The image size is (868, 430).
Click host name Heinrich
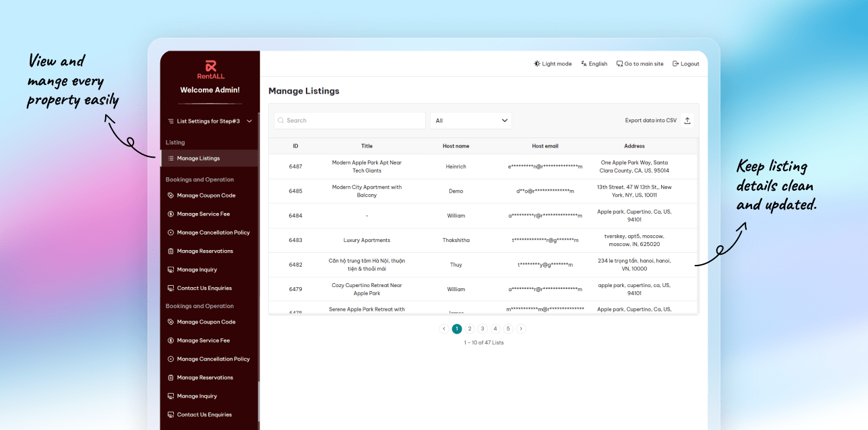point(456,166)
